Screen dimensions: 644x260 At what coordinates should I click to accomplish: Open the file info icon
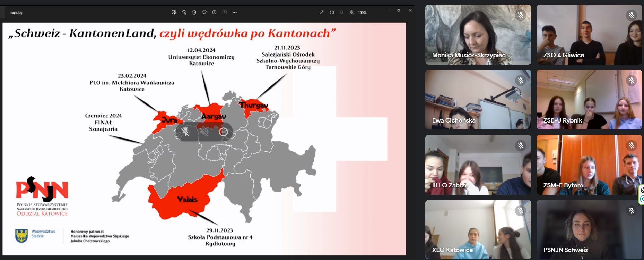(214, 12)
